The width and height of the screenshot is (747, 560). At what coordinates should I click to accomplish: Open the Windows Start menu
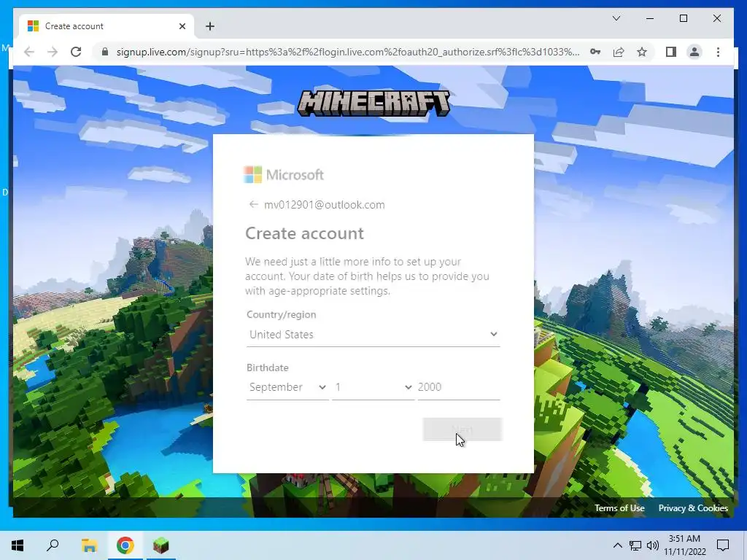point(18,545)
